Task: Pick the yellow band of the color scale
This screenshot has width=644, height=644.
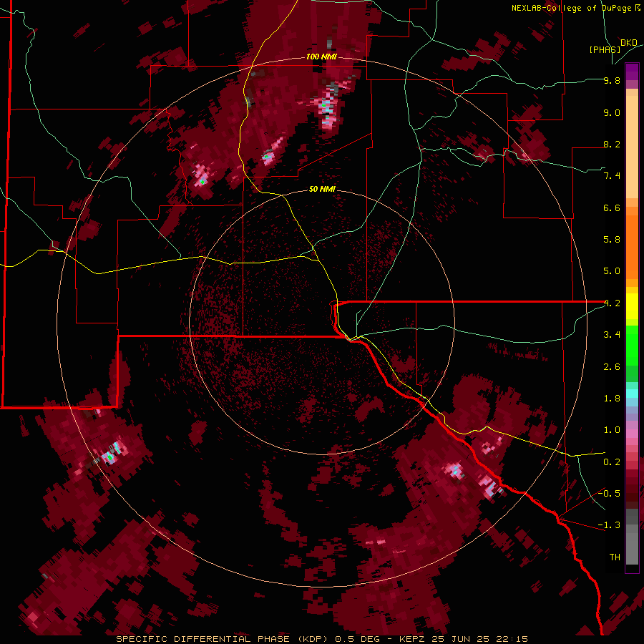Action: click(632, 306)
